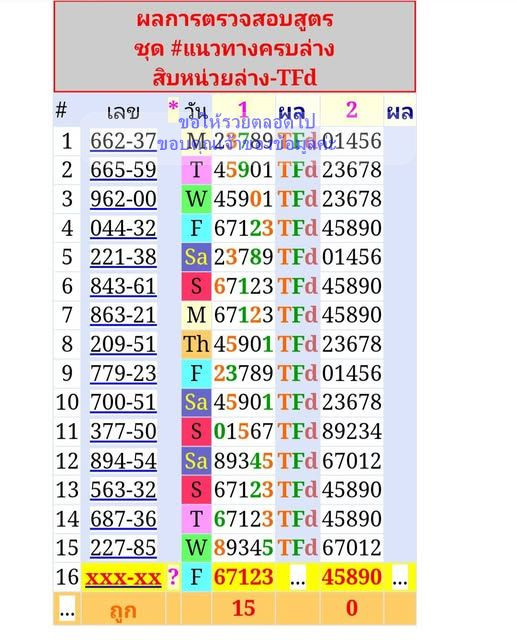Image resolution: width=517 pixels, height=640 pixels.
Task: Click the ellipsis cell in the bottom-left corner
Action: (67, 609)
